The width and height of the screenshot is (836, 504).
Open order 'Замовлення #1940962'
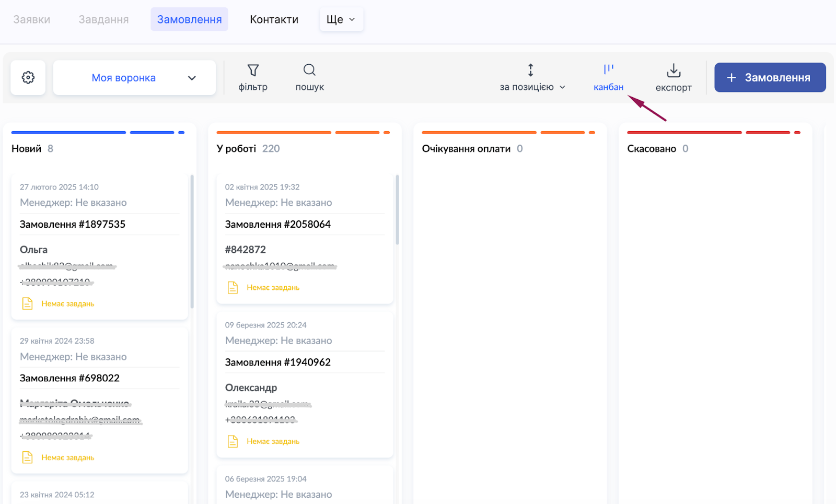point(278,362)
